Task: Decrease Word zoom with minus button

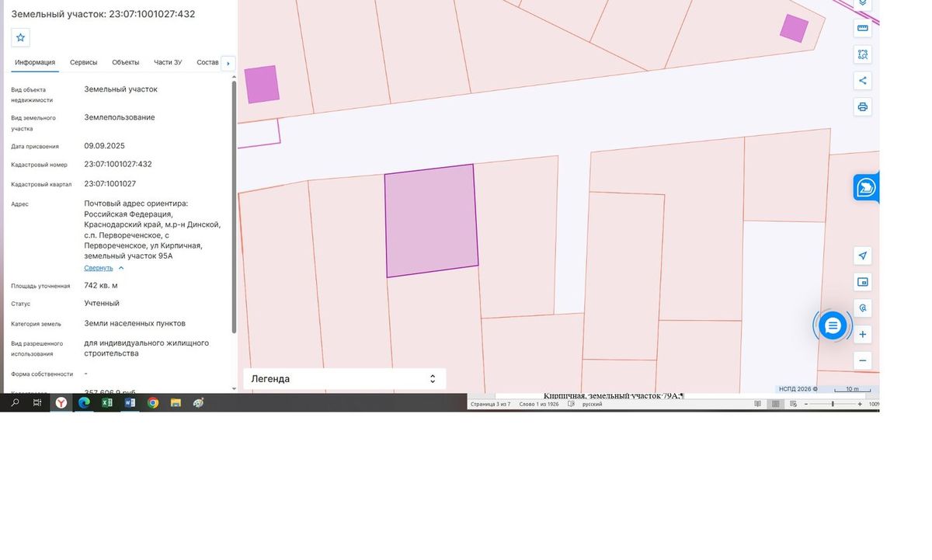Action: click(x=806, y=404)
